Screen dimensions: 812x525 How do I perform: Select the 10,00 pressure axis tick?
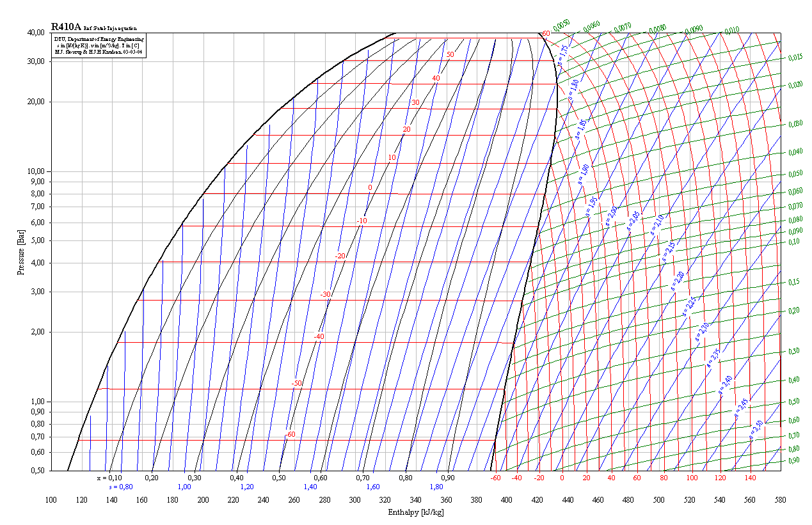[35, 171]
